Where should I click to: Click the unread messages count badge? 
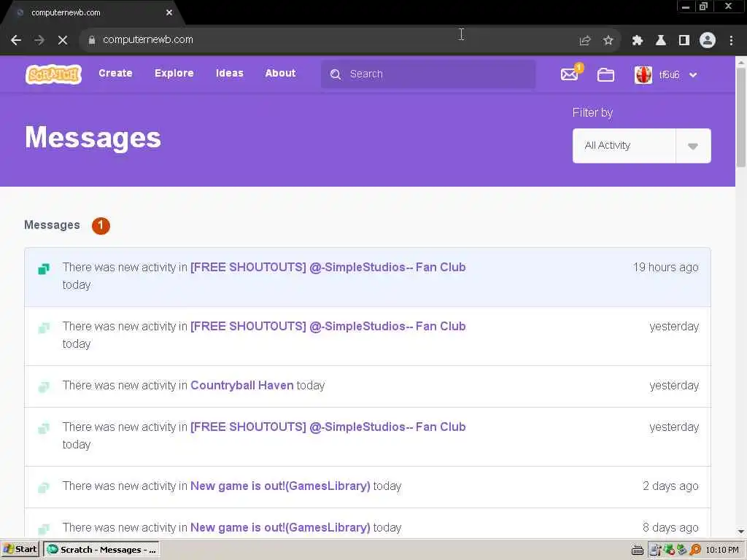(x=101, y=226)
